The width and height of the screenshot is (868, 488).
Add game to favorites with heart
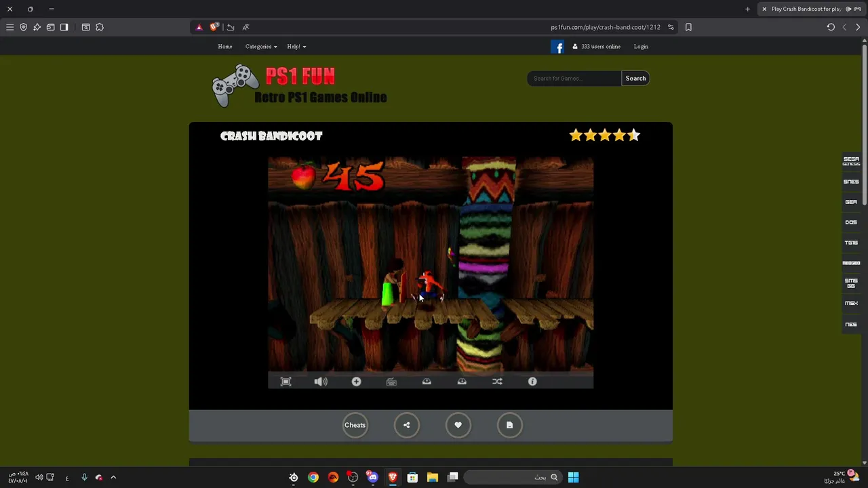(458, 425)
